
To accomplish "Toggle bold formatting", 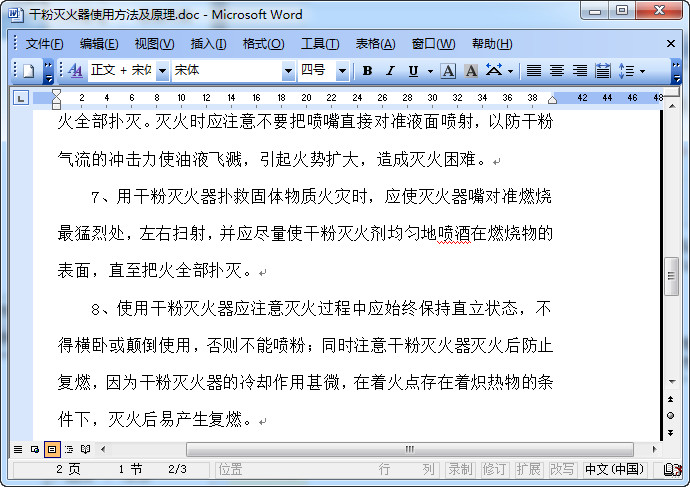I will [367, 71].
